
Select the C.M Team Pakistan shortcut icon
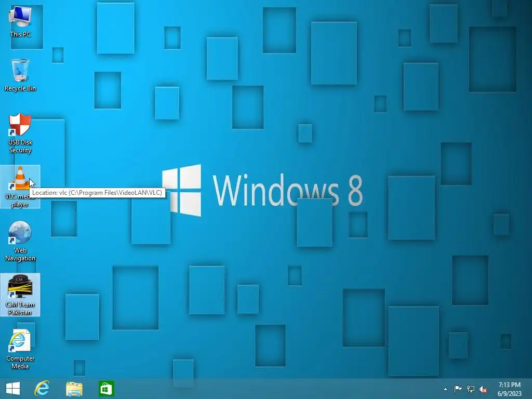(20, 287)
